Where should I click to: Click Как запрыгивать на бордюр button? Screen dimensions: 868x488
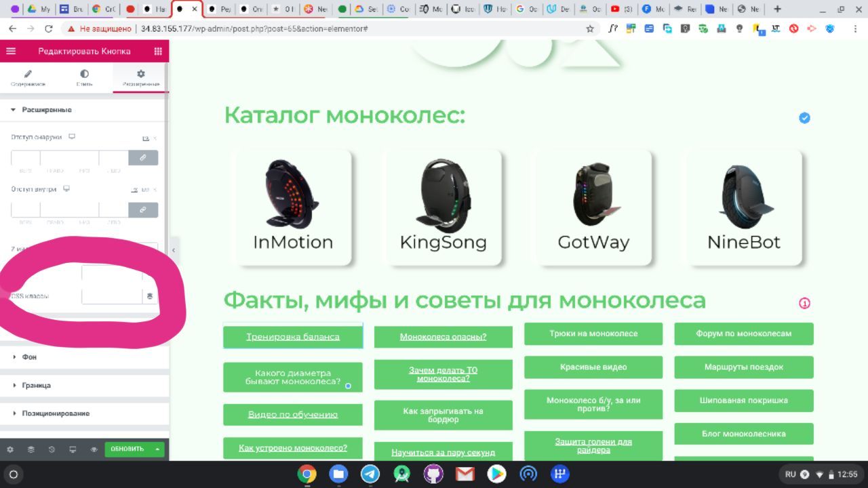point(443,415)
